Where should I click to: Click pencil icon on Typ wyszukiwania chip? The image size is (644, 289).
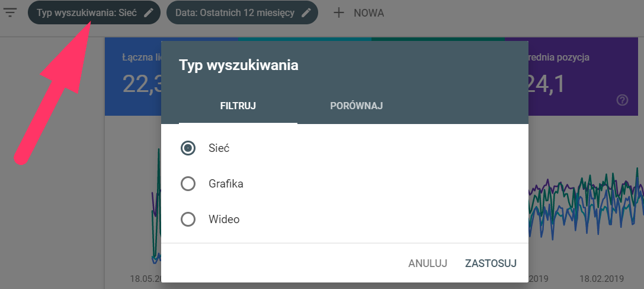pos(150,13)
